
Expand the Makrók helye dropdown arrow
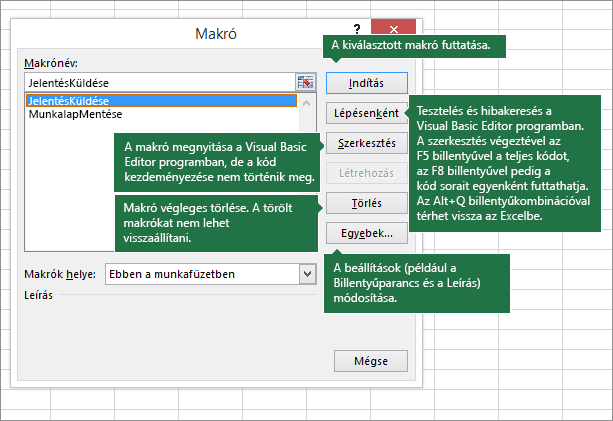pyautogui.click(x=307, y=273)
